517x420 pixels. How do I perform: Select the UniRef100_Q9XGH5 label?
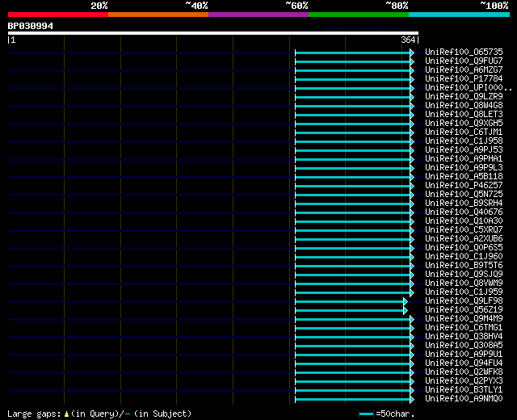[x=464, y=123]
